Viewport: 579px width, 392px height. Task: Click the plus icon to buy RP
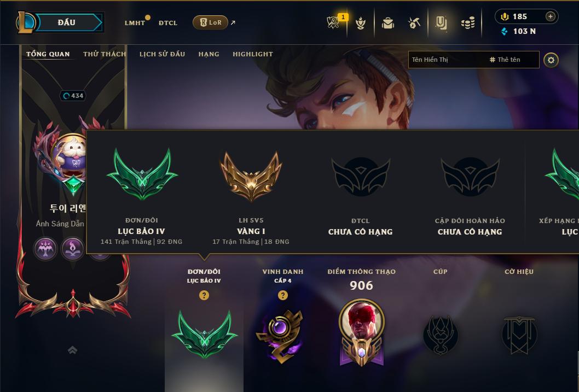tap(550, 16)
